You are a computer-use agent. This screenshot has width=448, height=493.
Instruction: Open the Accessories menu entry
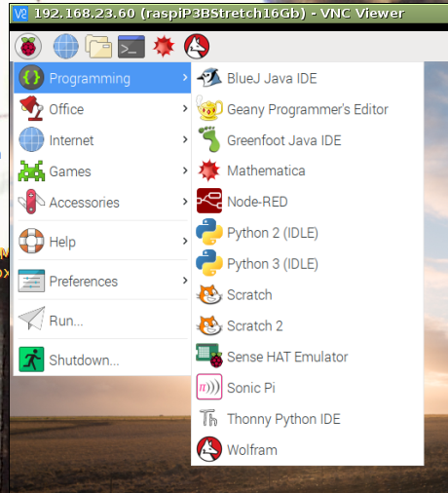pos(102,202)
